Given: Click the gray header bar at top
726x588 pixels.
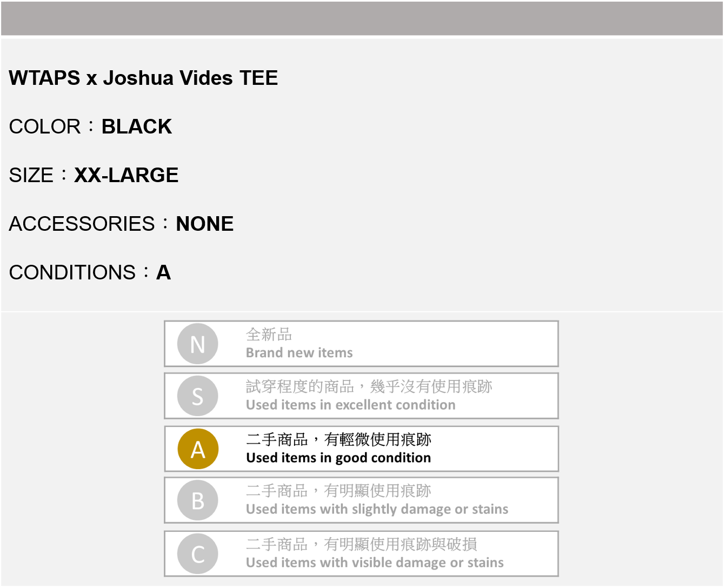Looking at the screenshot, I should pyautogui.click(x=362, y=18).
